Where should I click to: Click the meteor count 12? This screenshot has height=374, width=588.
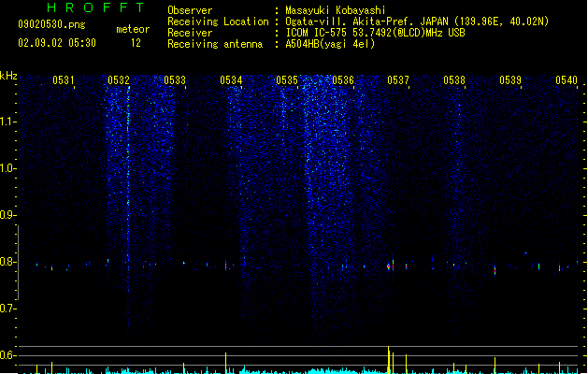[136, 43]
